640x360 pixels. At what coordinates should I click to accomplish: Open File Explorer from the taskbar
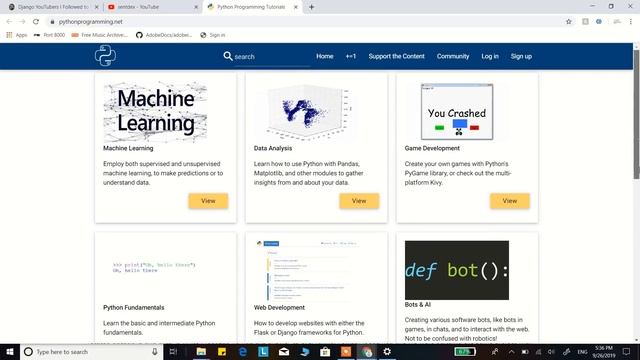[x=201, y=351]
